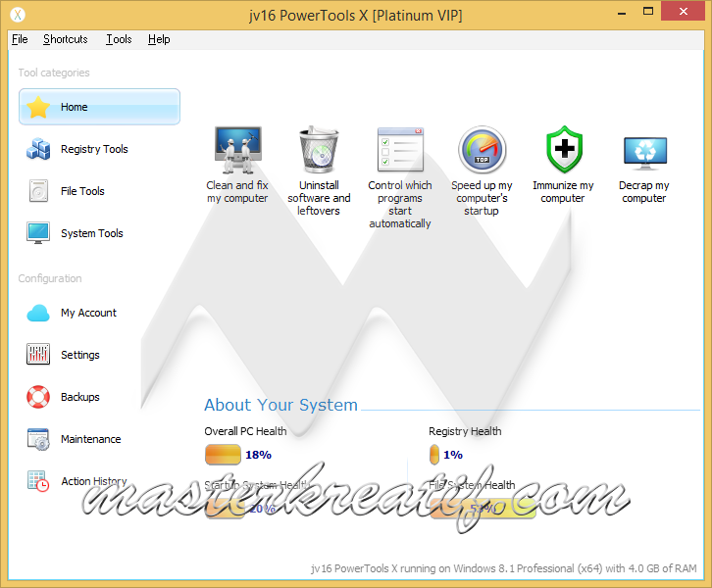Click the Overall PC Health label
Viewport: 712px width, 588px height.
pos(245,431)
